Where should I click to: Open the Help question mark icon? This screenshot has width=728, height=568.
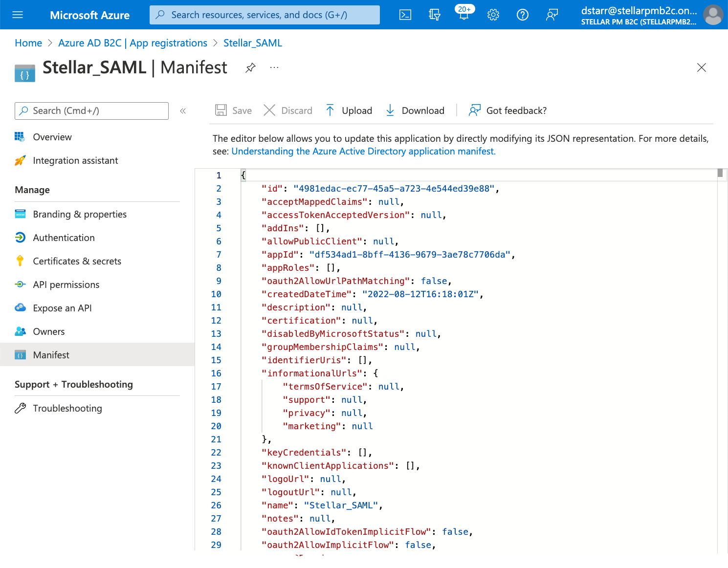pos(522,15)
